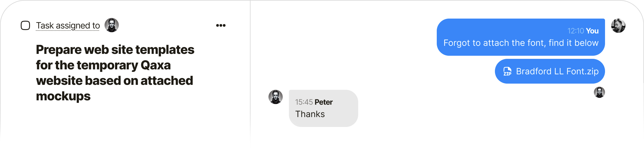The width and height of the screenshot is (644, 157).
Task: Click the 'Prepare web site templates' task title
Action: [x=115, y=50]
